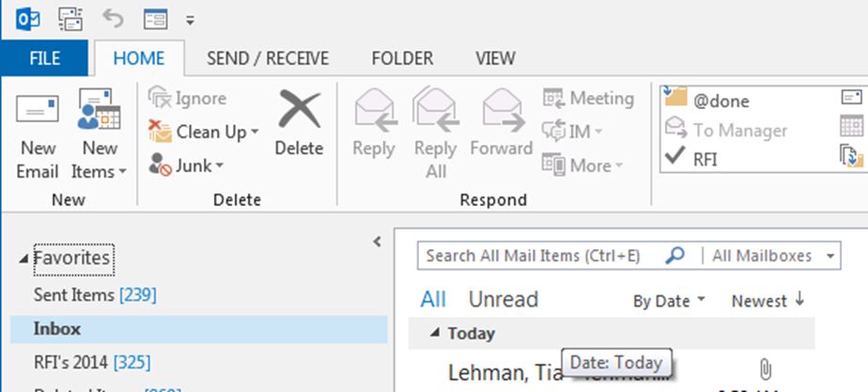Viewport: 868px width, 392px height.
Task: Toggle the reading pane layout quick access icon
Action: [x=156, y=20]
